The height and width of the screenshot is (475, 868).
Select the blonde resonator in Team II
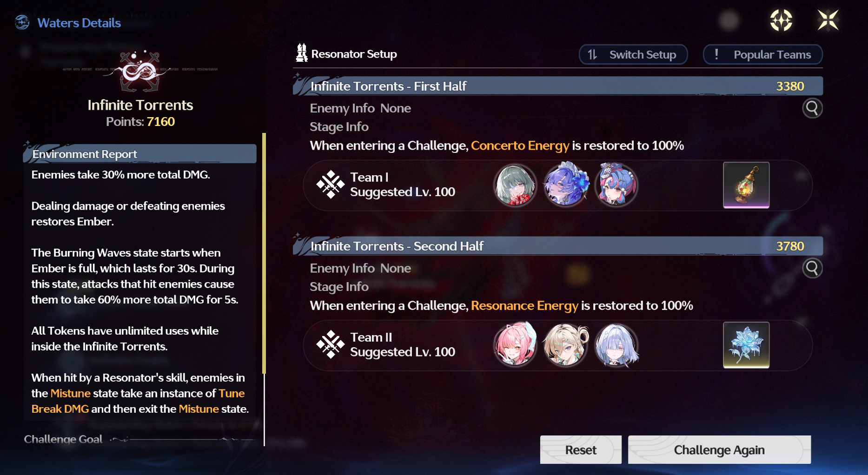pos(566,345)
